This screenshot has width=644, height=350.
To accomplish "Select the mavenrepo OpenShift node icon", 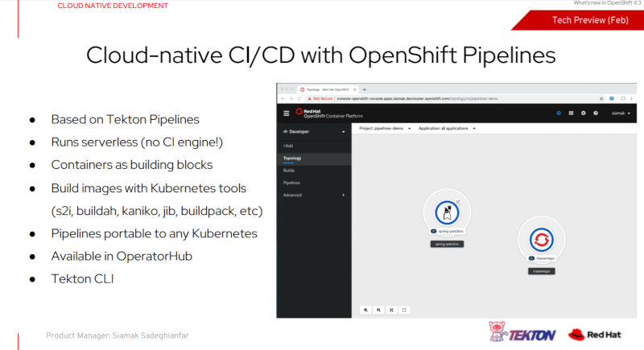I will pyautogui.click(x=541, y=240).
